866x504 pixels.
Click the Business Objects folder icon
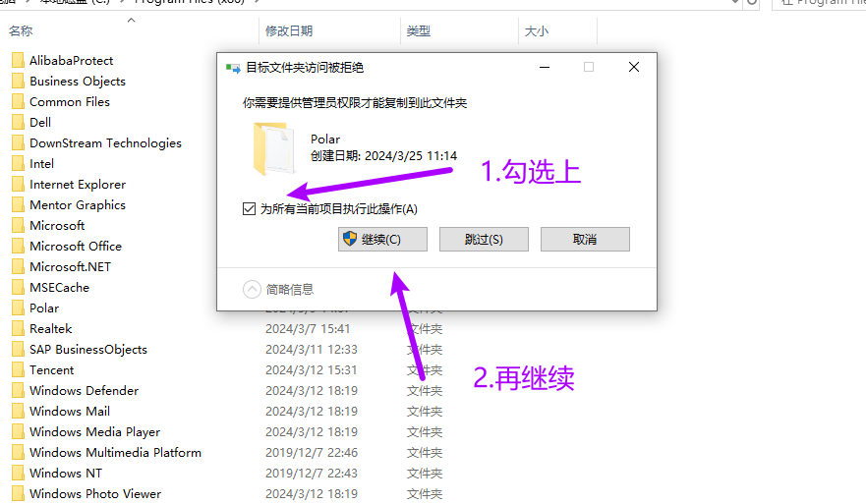click(19, 82)
